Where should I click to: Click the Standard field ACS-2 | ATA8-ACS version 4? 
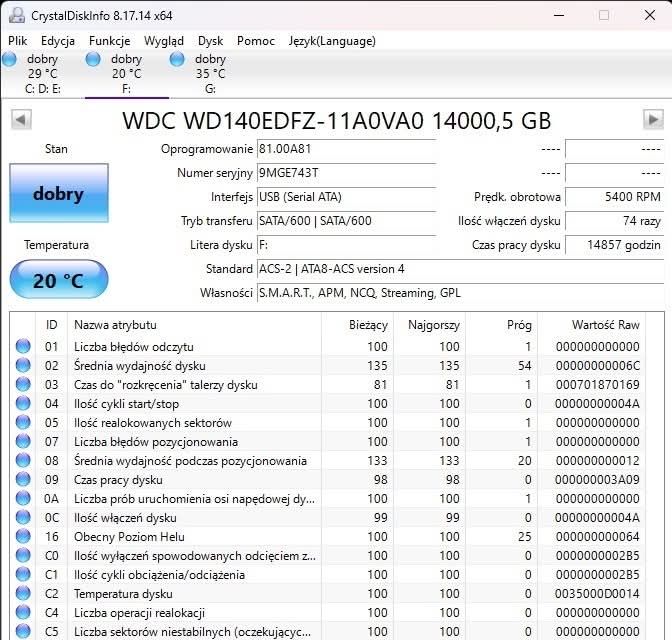(460, 269)
